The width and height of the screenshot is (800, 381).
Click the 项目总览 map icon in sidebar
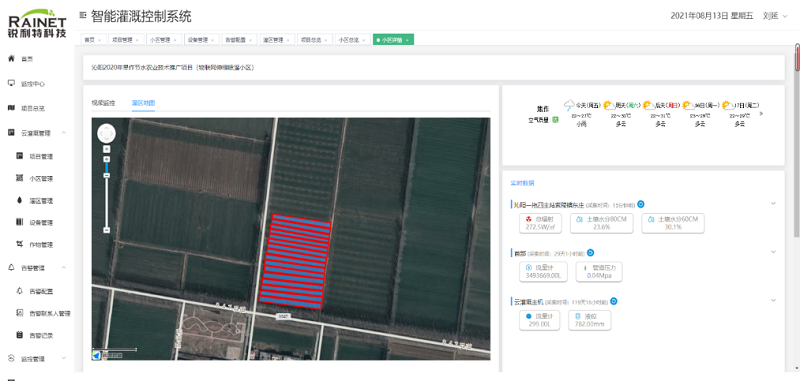pos(11,108)
